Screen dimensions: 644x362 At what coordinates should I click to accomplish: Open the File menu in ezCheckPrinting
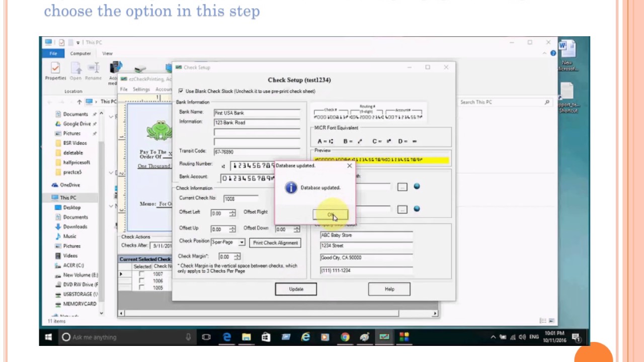[124, 89]
